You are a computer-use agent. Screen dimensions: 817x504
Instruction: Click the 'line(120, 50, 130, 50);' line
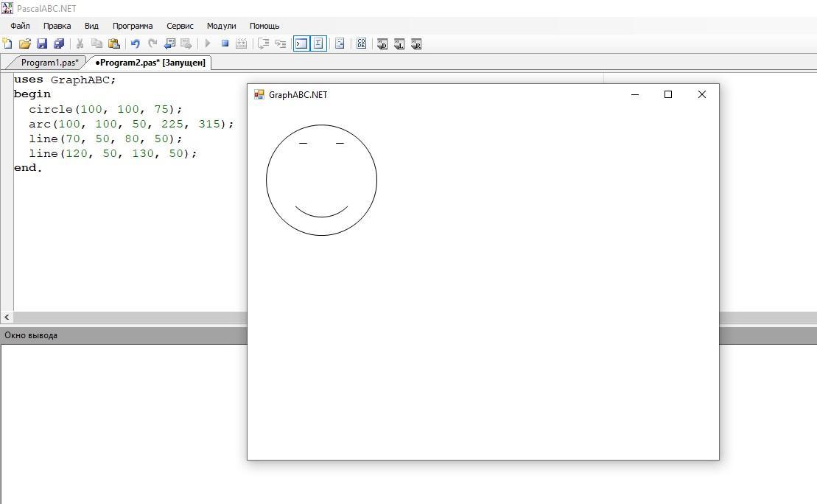coord(113,153)
